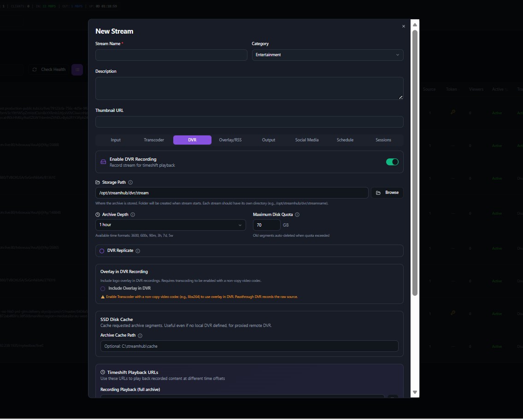
Task: Switch to the Social Media tab
Action: tap(307, 140)
